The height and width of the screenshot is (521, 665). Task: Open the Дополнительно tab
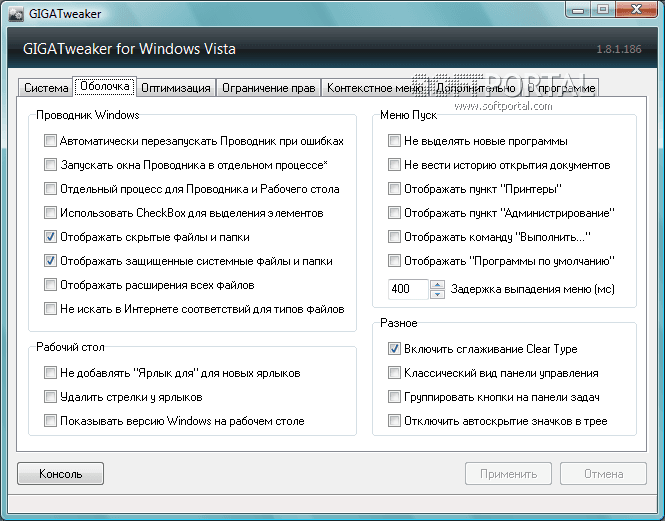click(x=475, y=87)
